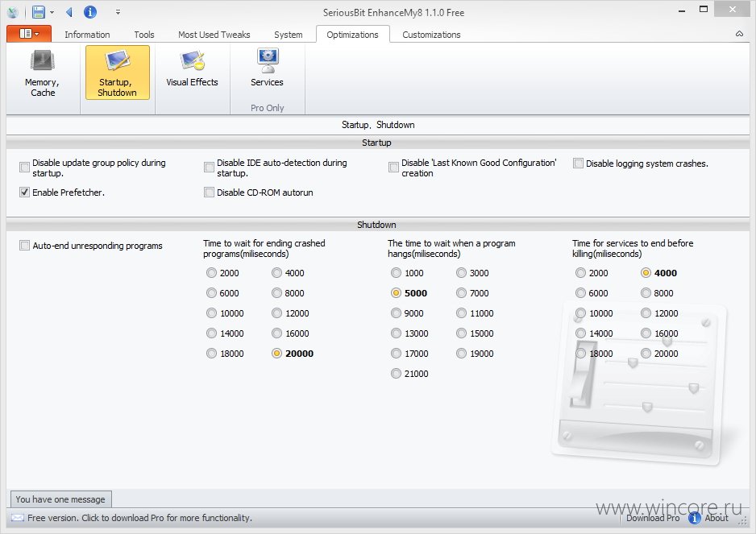This screenshot has height=534, width=756.
Task: Click the 'Startup. Shutdown' page heading
Action: pyautogui.click(x=378, y=125)
